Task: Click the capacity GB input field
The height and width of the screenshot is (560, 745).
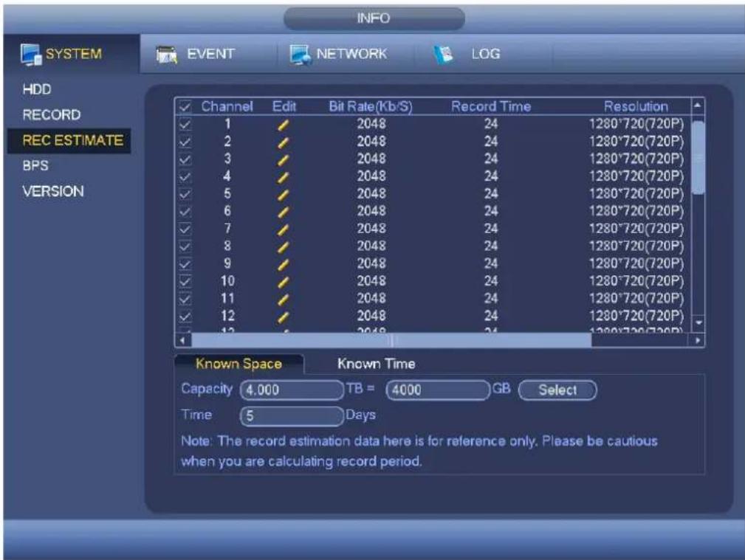Action: pos(438,390)
